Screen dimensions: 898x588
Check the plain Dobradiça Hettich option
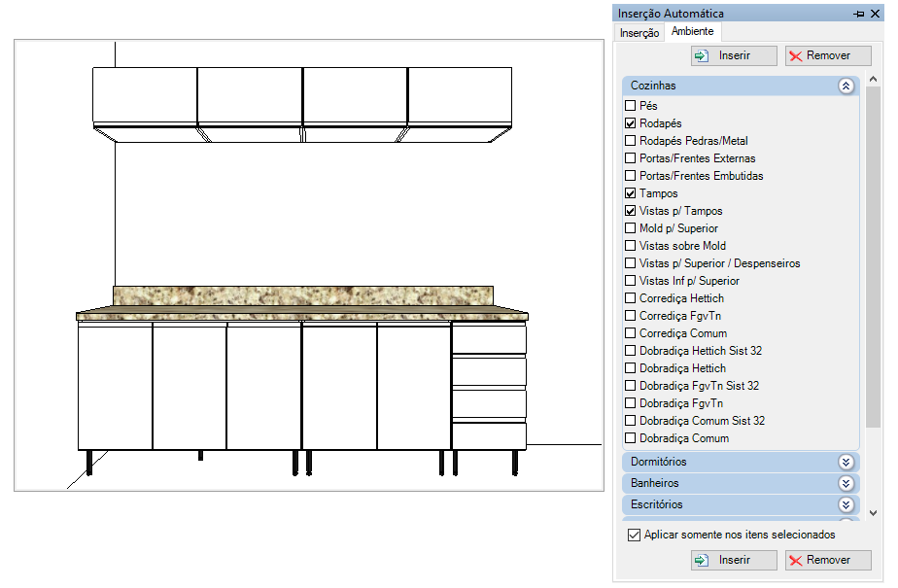click(631, 368)
